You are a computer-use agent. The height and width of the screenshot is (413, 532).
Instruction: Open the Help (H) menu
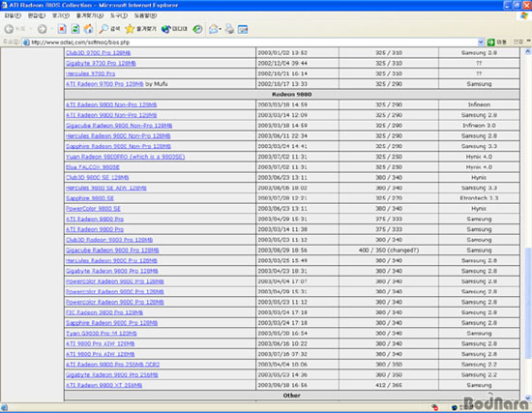click(x=145, y=15)
